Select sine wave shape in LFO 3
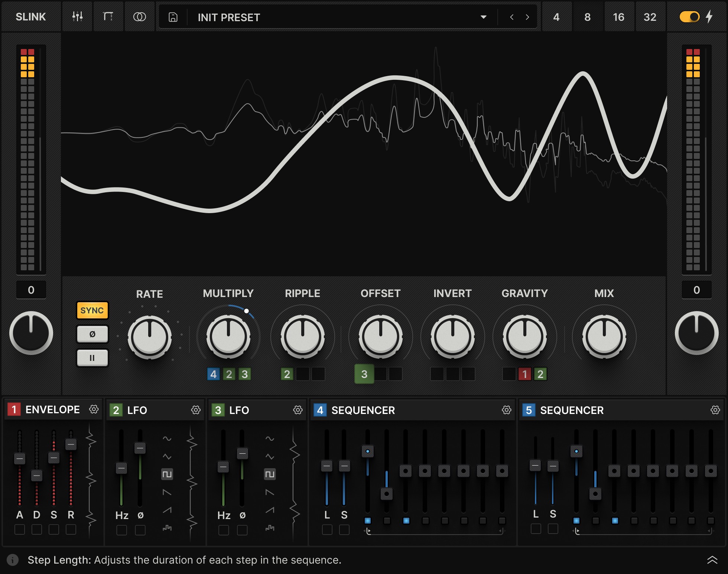This screenshot has height=574, width=728. (x=270, y=438)
